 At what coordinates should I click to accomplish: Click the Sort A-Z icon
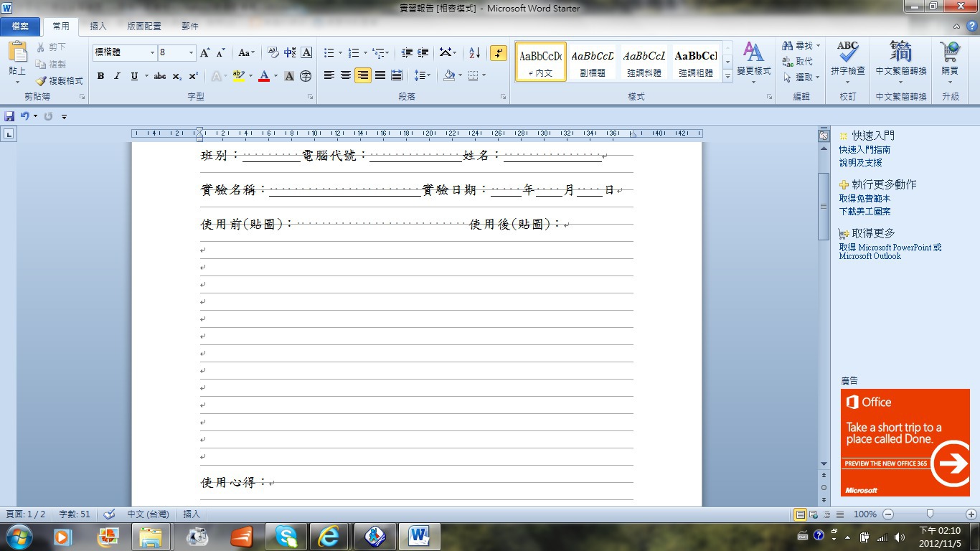474,53
